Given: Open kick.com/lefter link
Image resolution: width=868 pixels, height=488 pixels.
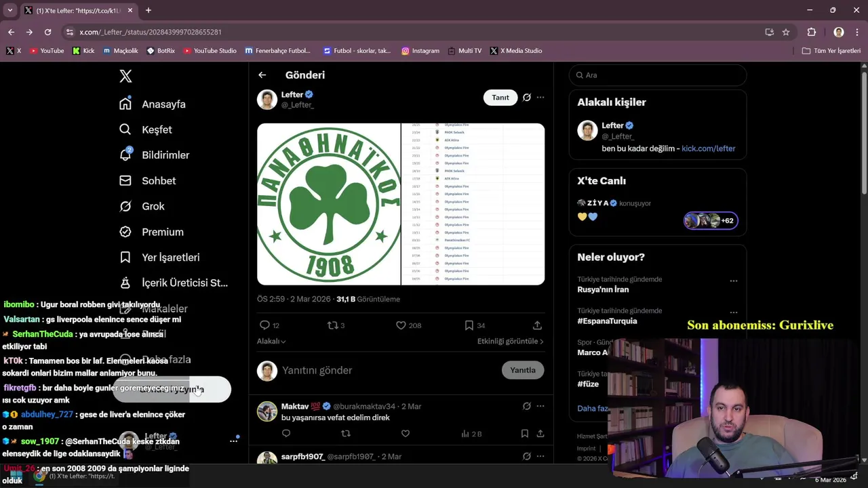Looking at the screenshot, I should [x=708, y=148].
